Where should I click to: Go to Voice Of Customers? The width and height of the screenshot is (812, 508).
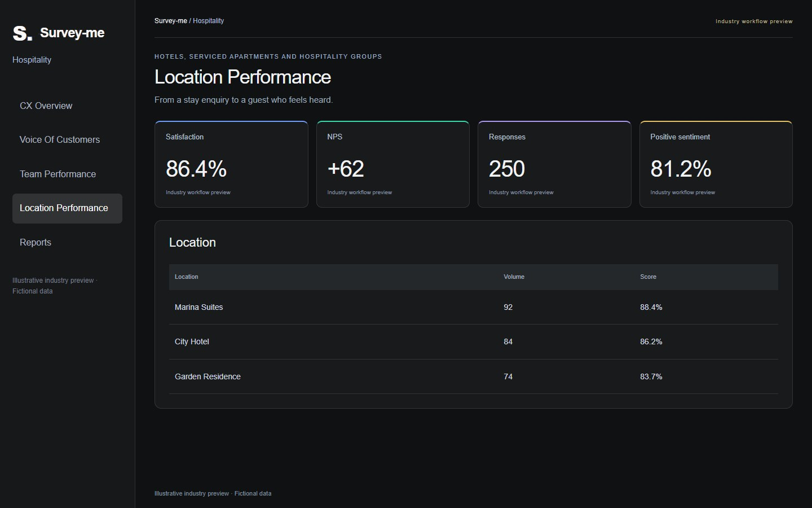67,140
